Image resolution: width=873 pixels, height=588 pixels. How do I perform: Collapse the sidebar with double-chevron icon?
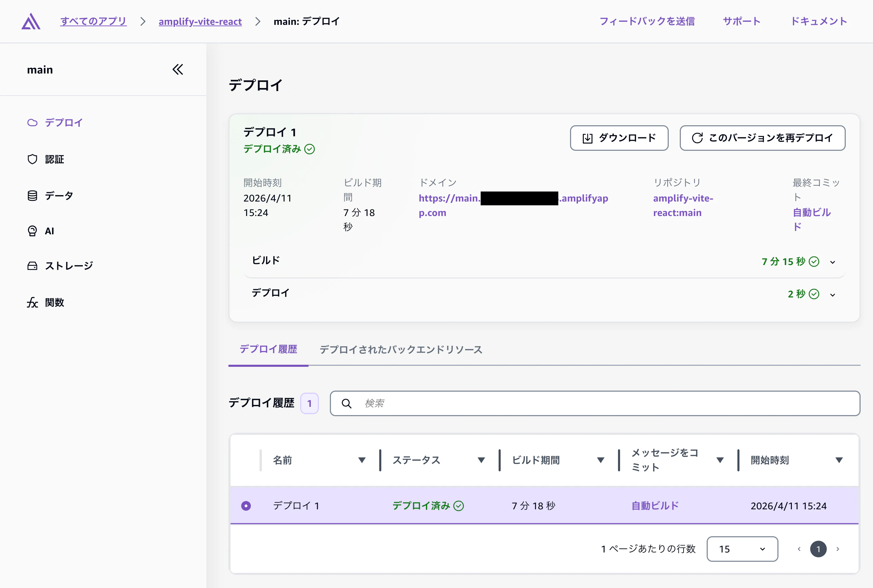pyautogui.click(x=178, y=69)
